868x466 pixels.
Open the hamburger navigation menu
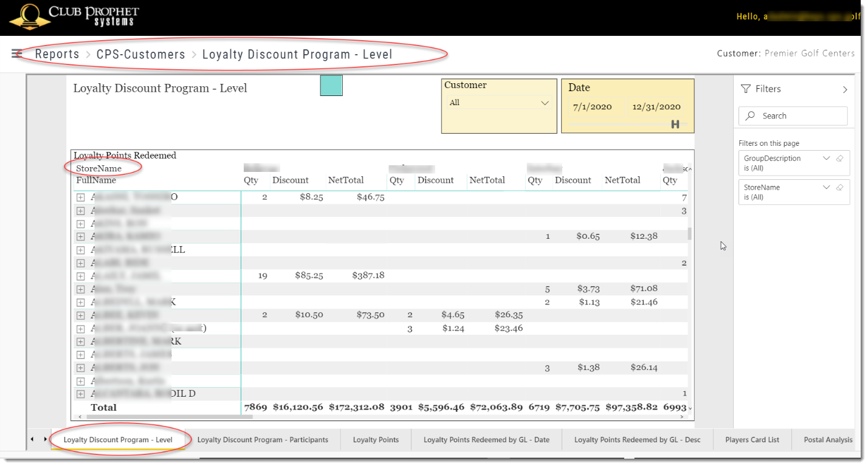click(x=17, y=53)
